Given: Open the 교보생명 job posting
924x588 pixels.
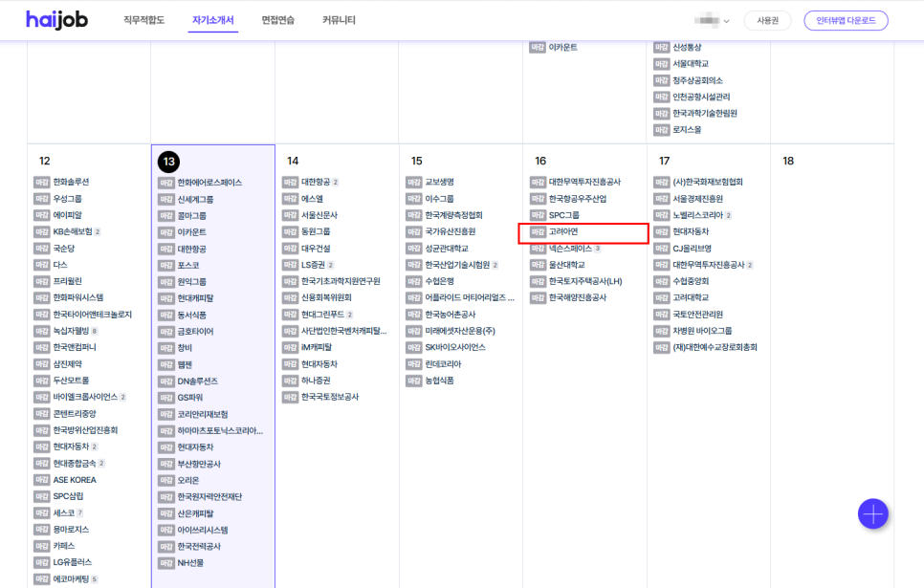Looking at the screenshot, I should point(439,182).
